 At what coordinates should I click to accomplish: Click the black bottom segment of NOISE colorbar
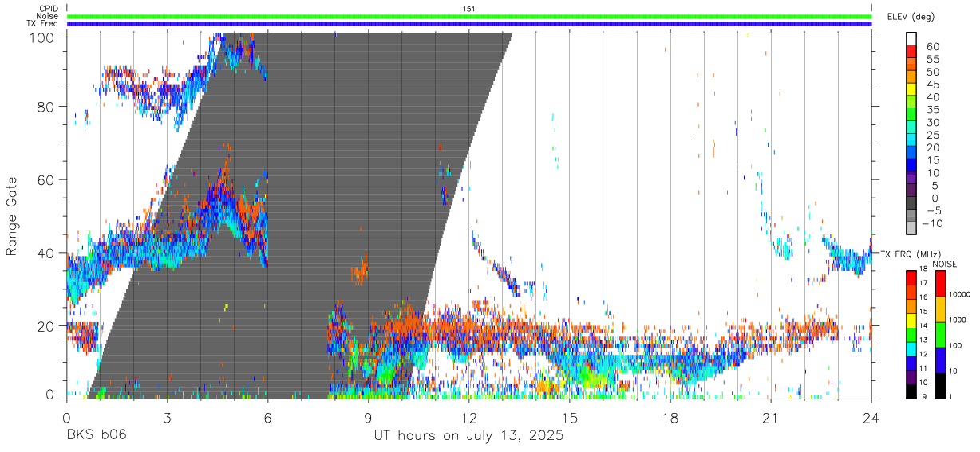(x=939, y=386)
